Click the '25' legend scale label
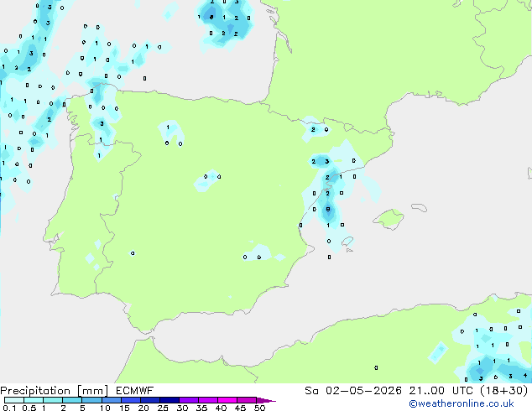 pyautogui.click(x=163, y=408)
